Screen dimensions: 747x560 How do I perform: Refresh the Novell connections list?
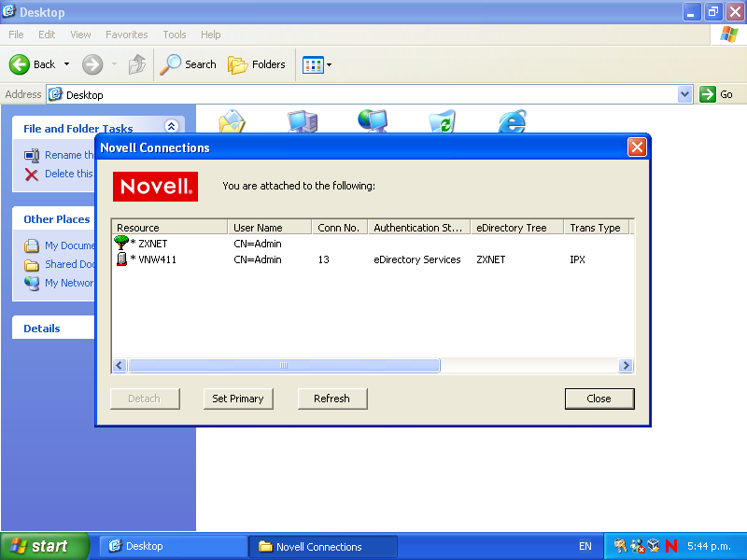[x=332, y=399]
